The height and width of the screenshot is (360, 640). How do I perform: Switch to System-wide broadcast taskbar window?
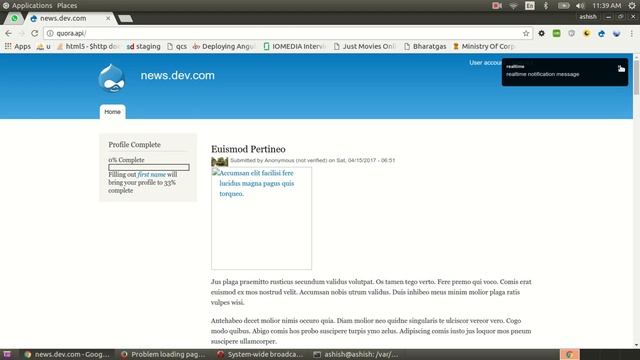[260, 355]
